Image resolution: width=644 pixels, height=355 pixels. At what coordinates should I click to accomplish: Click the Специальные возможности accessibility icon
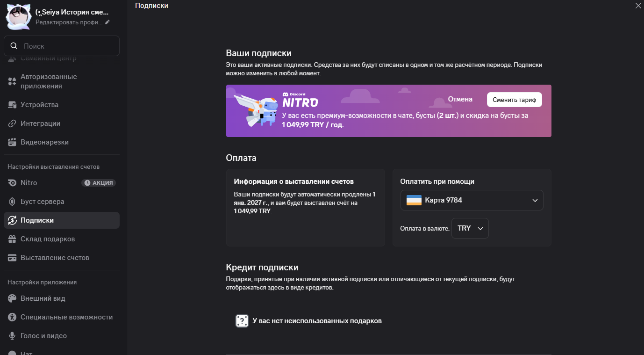click(12, 317)
